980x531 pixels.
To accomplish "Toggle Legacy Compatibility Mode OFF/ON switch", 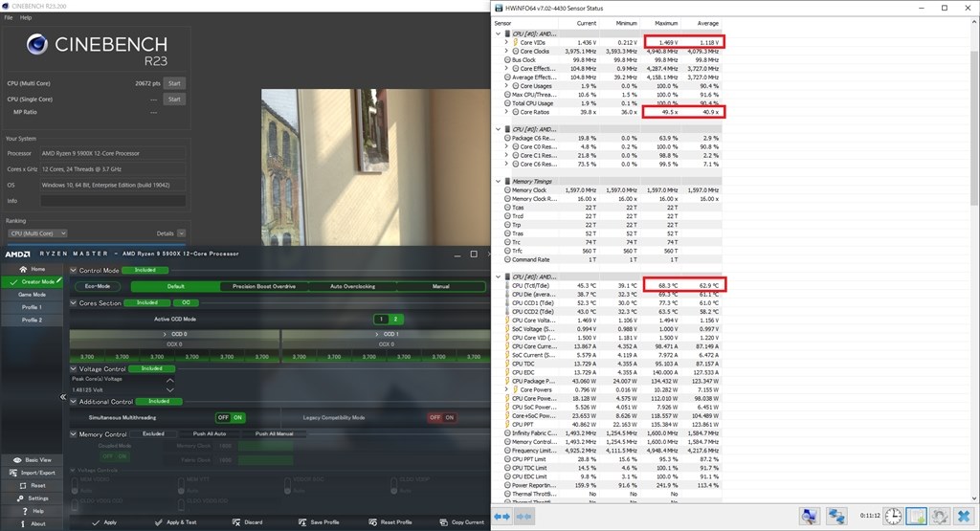I will tap(442, 417).
